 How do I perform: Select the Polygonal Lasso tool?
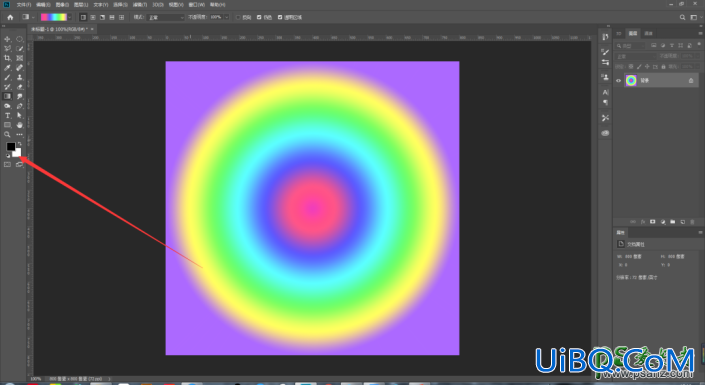coord(7,49)
